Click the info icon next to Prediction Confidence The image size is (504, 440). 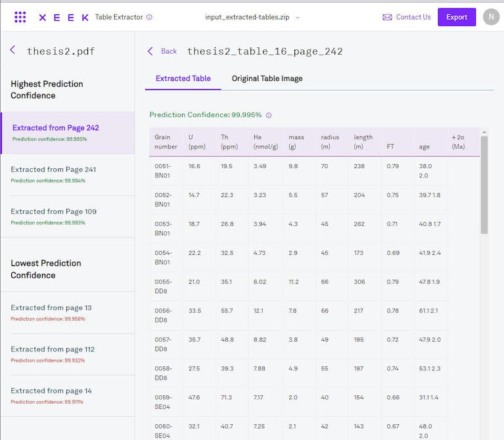click(269, 115)
